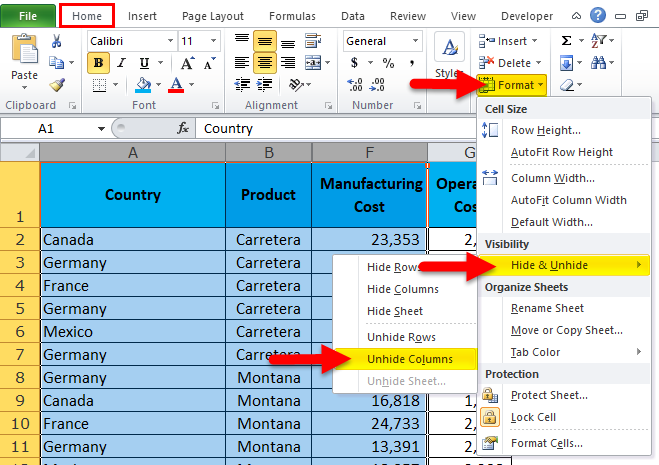
Task: Select column B header
Action: [x=268, y=151]
